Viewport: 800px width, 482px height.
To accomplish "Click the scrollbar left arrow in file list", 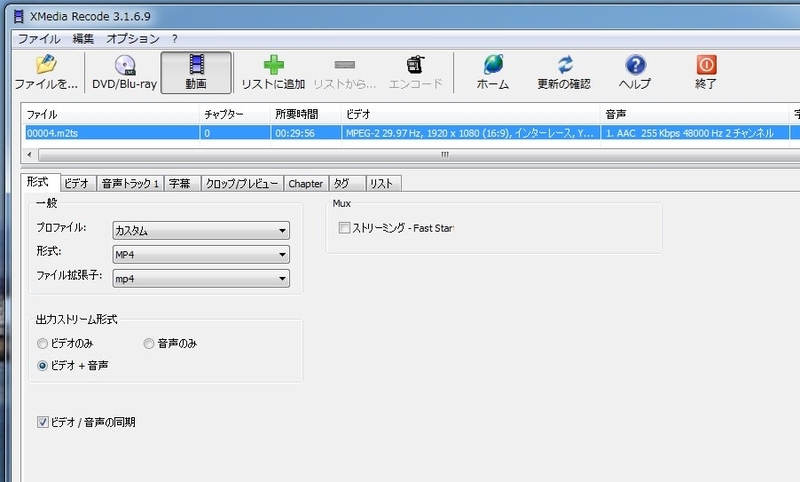I will pos(30,155).
